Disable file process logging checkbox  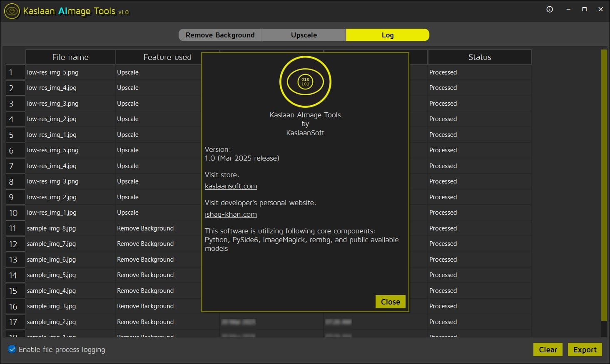pyautogui.click(x=12, y=349)
